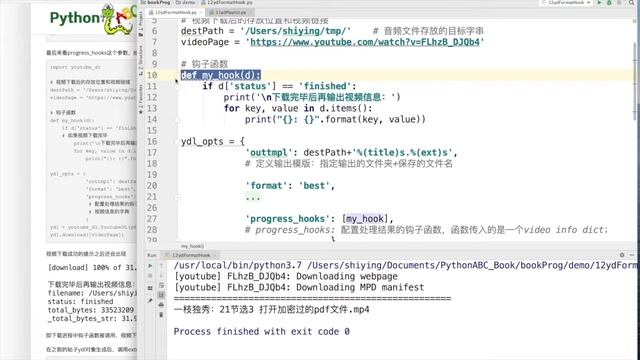Screen dimensions: 640x360
Task: Click demo folder in navigation breadcrumb
Action: (x=186, y=2)
